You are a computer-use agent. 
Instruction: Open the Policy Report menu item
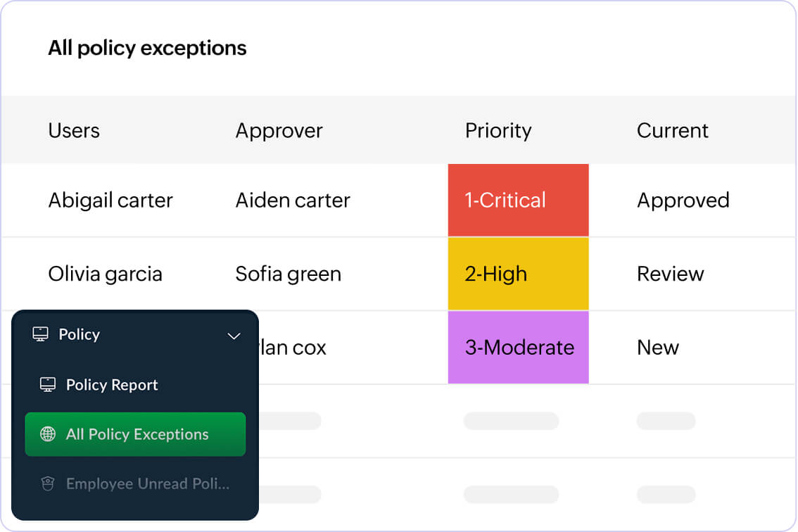pos(112,385)
